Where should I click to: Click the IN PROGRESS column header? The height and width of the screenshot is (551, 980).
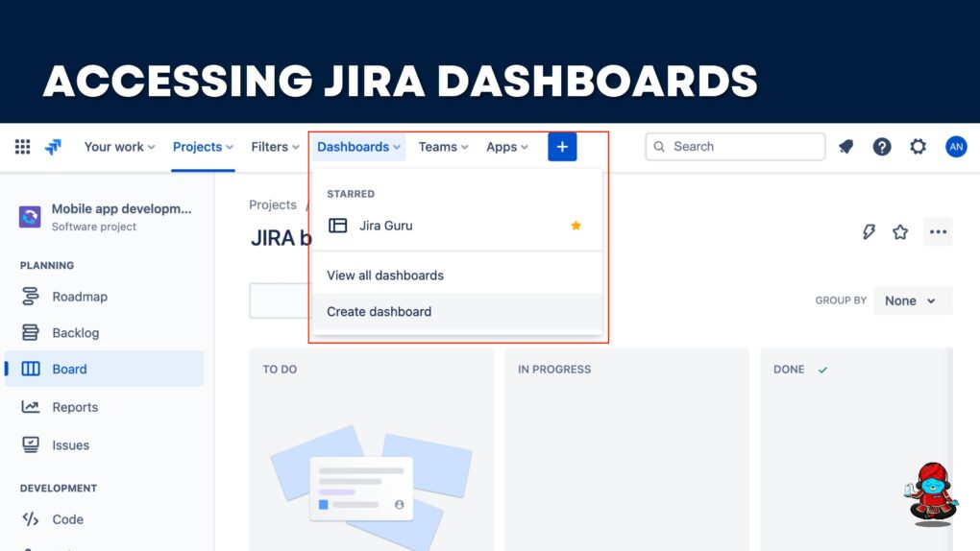pos(553,370)
